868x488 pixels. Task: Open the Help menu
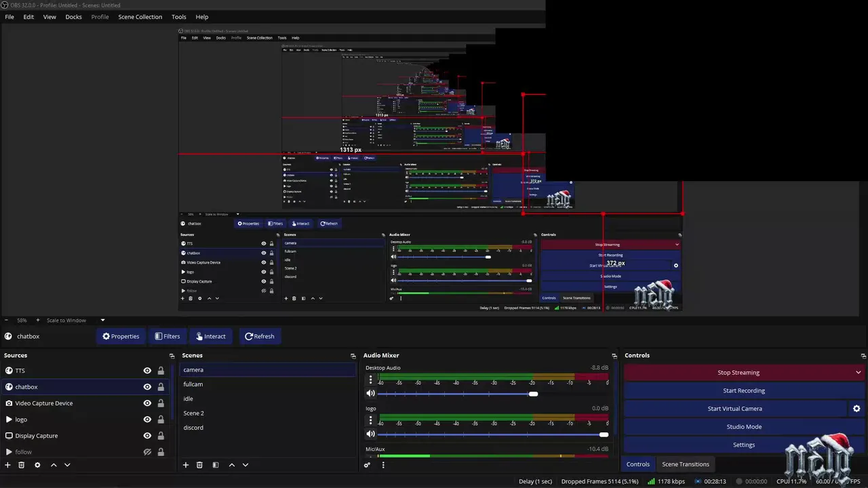tap(202, 17)
